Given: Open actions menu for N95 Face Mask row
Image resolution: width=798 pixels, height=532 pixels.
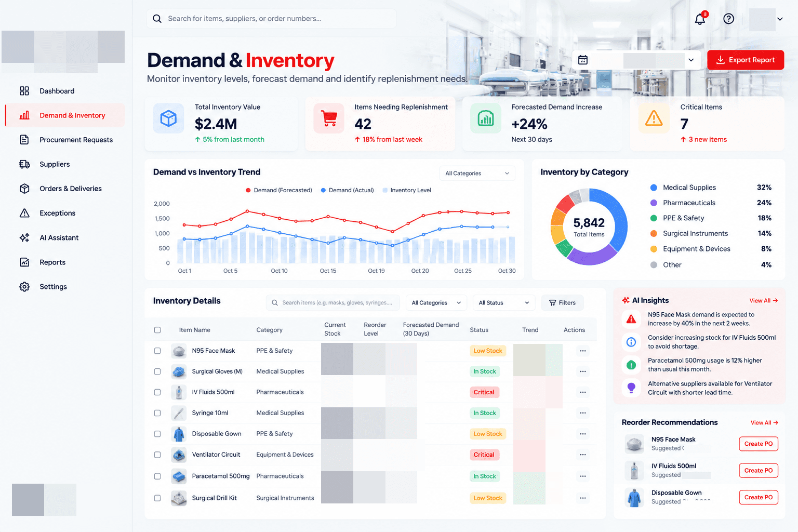Looking at the screenshot, I should (x=583, y=351).
